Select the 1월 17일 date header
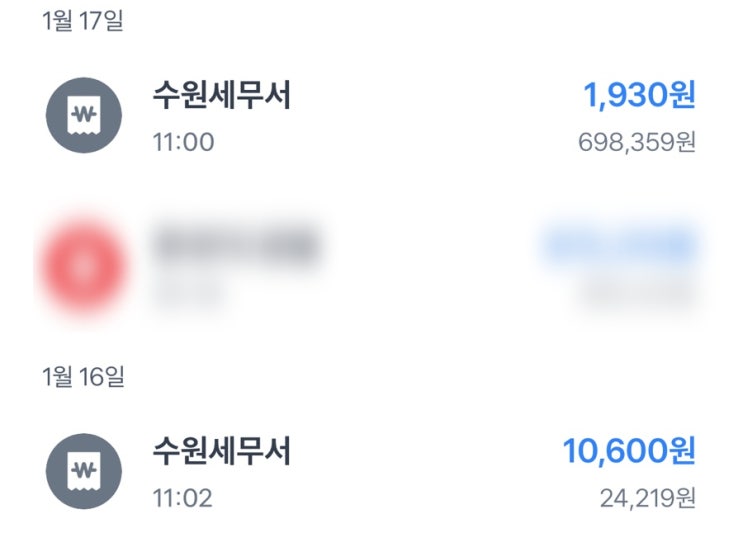Viewport: 743px width, 547px height. click(x=83, y=21)
